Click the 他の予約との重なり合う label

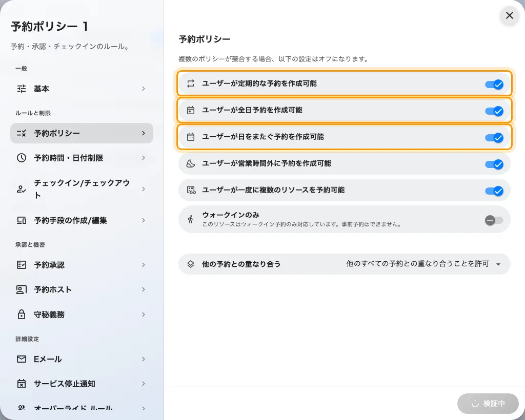click(241, 264)
